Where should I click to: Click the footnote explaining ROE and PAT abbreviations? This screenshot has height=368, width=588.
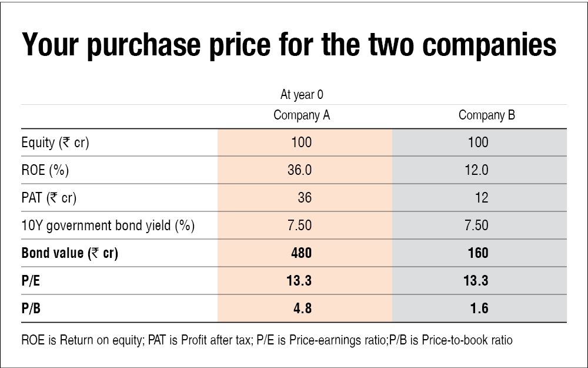coord(266,340)
